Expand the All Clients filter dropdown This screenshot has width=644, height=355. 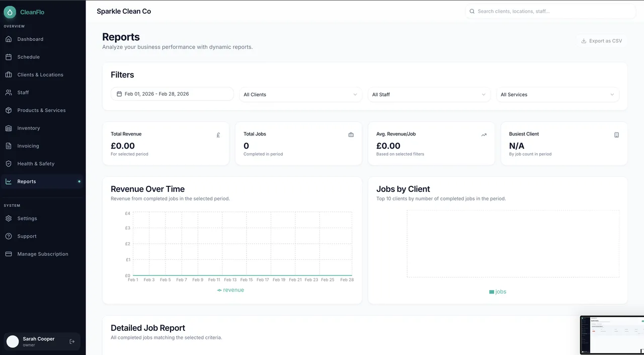300,95
